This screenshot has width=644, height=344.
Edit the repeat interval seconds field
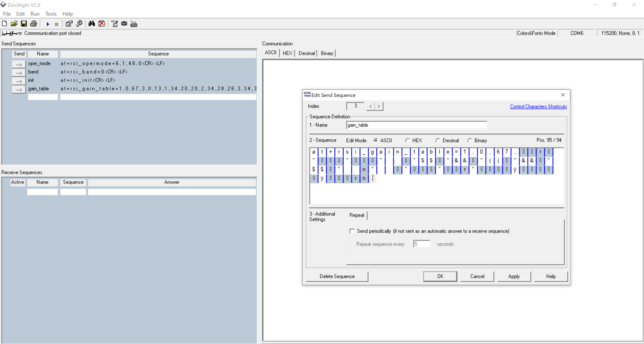tap(422, 244)
